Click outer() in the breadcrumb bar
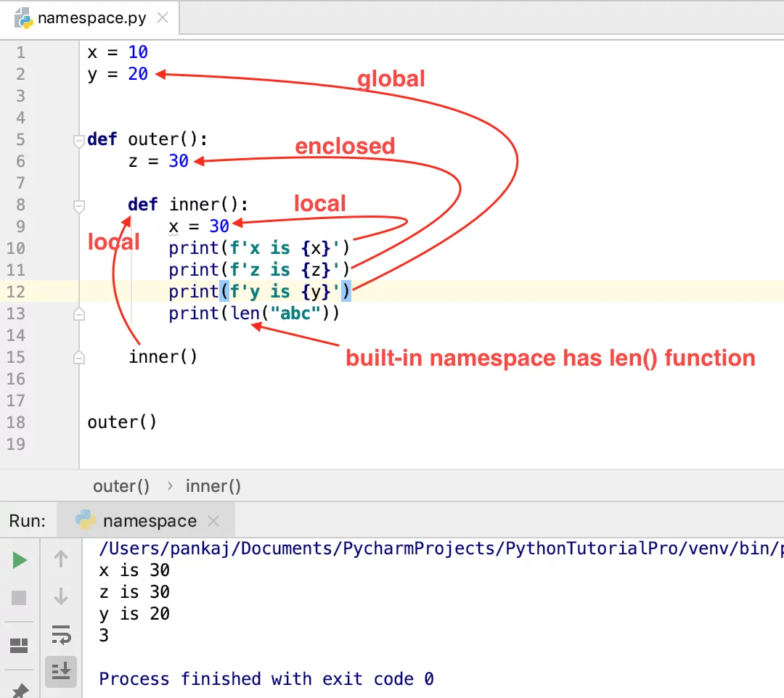 tap(121, 486)
